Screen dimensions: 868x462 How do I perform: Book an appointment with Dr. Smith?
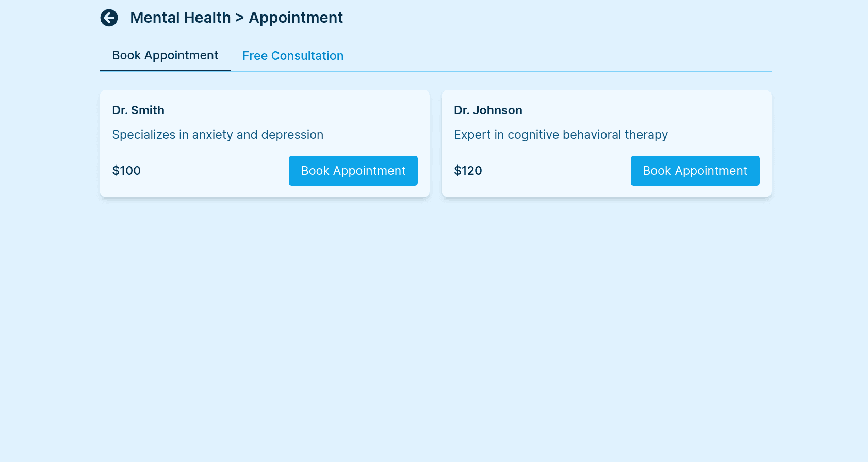tap(353, 171)
